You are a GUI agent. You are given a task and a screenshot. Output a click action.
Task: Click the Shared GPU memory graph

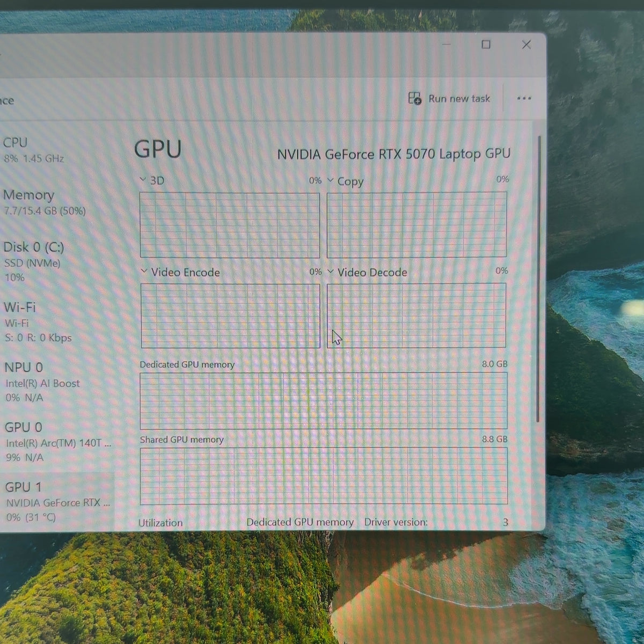[324, 476]
